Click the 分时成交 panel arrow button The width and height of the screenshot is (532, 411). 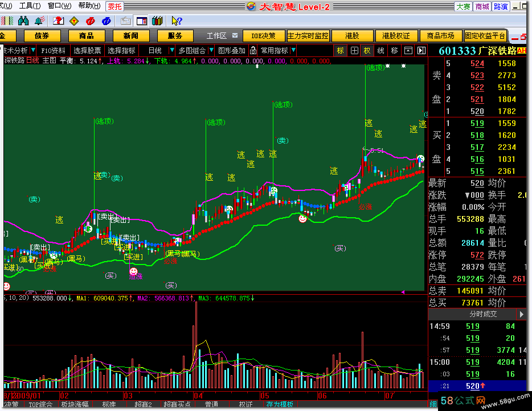[x=521, y=314]
